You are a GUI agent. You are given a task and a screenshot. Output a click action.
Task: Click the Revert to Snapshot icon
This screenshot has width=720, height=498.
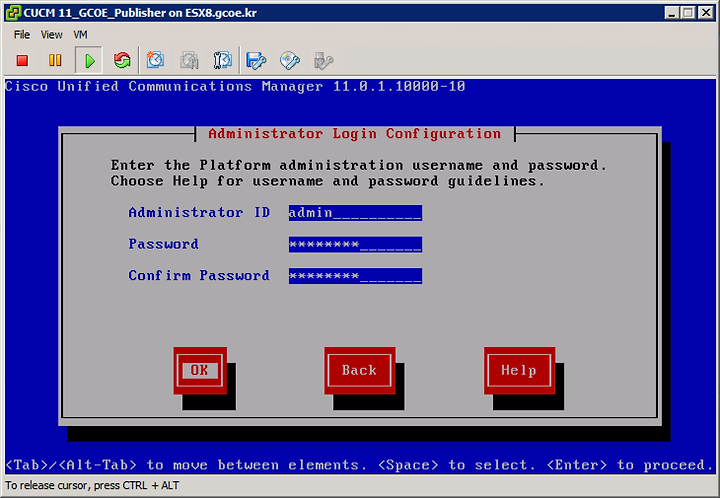(189, 60)
